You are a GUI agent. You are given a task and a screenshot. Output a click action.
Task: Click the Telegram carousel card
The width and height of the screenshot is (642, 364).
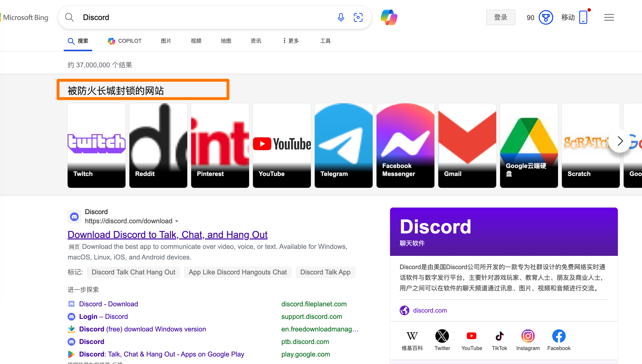pyautogui.click(x=343, y=145)
